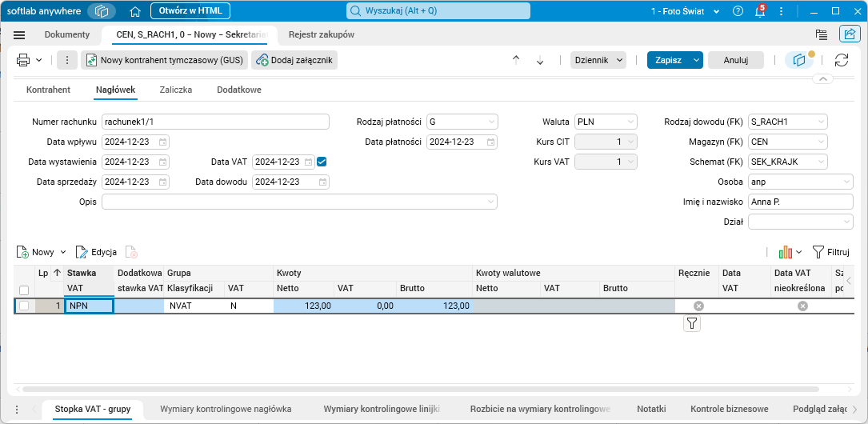Click the Wyszukaj search box
This screenshot has height=424, width=868.
coord(438,11)
